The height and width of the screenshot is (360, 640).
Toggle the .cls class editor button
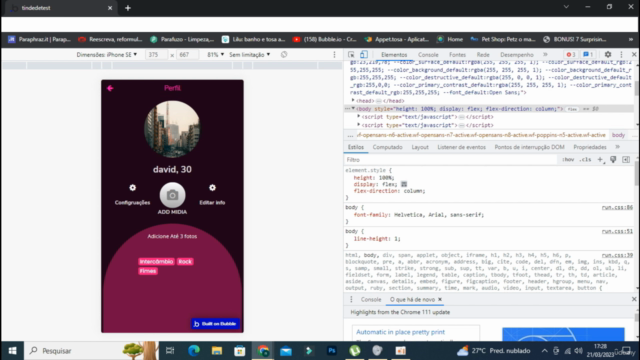pyautogui.click(x=585, y=160)
